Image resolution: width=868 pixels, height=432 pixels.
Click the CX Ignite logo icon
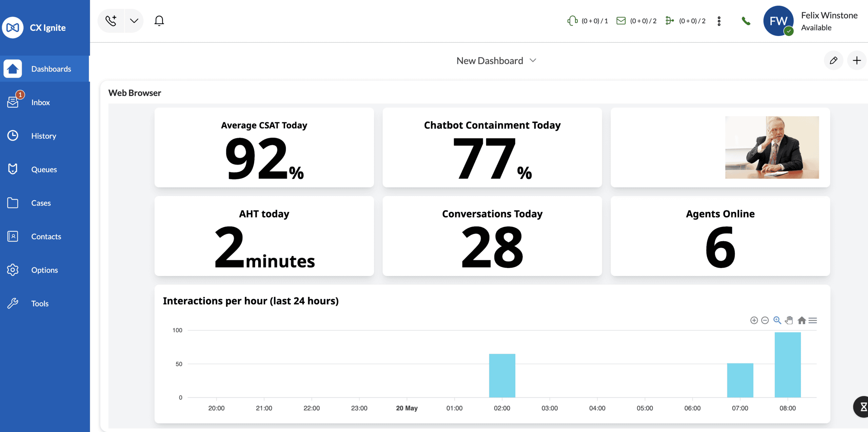(x=13, y=27)
